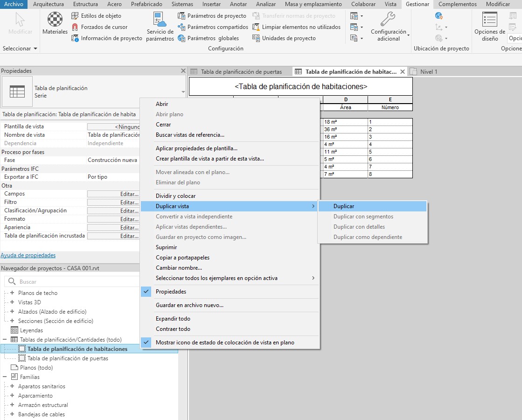
Task: Click Ayuda de propiedades link
Action: pos(28,255)
